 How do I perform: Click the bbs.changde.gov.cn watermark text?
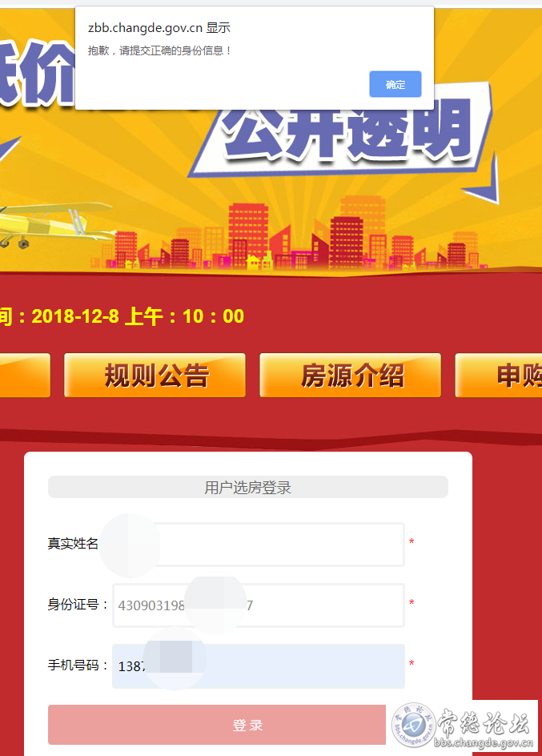pyautogui.click(x=484, y=742)
